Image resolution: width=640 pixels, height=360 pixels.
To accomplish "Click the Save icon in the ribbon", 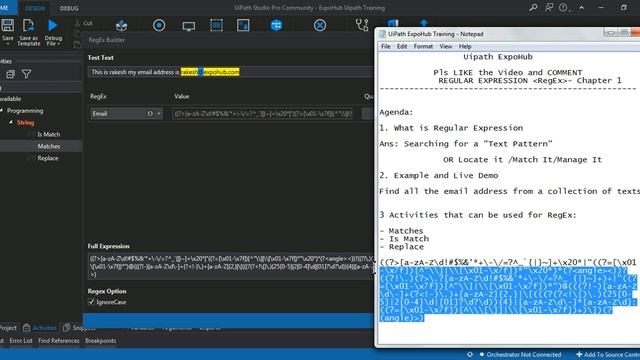I will [x=7, y=25].
